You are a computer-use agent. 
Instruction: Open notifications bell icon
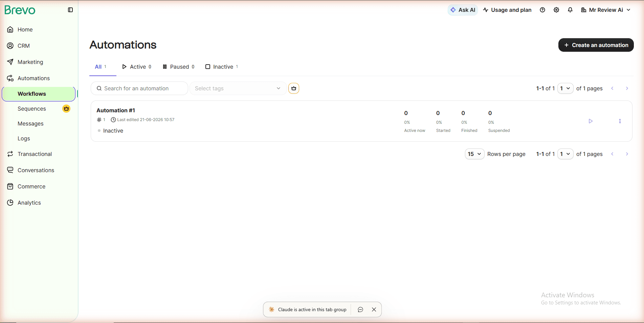point(570,10)
